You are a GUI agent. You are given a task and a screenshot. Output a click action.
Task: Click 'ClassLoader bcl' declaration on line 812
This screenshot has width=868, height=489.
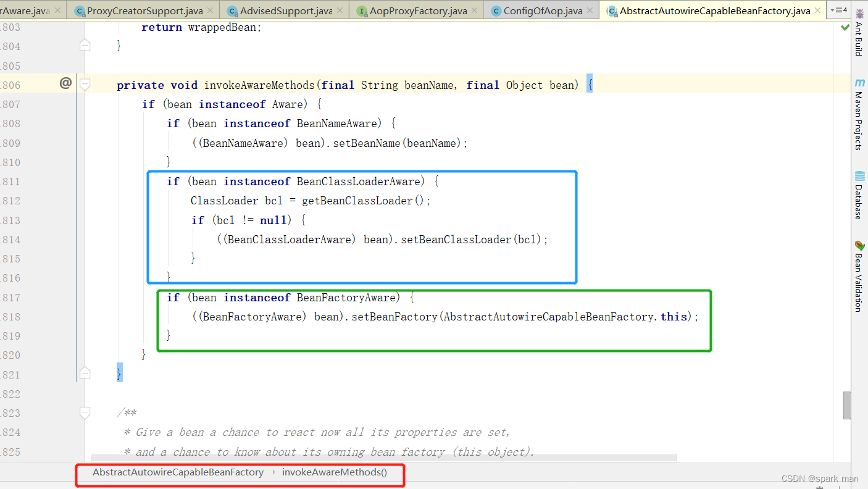236,201
